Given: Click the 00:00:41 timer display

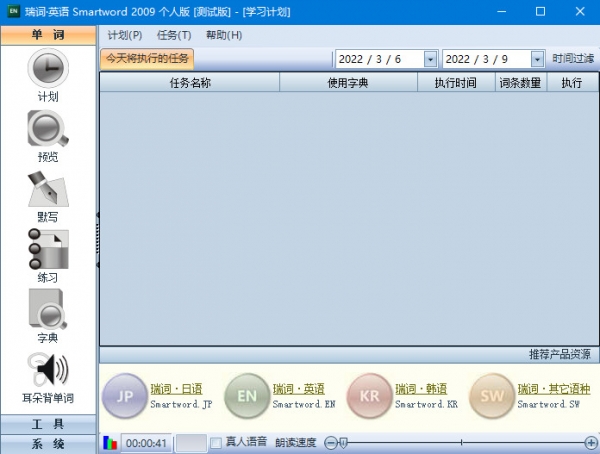Looking at the screenshot, I should tap(146, 443).
